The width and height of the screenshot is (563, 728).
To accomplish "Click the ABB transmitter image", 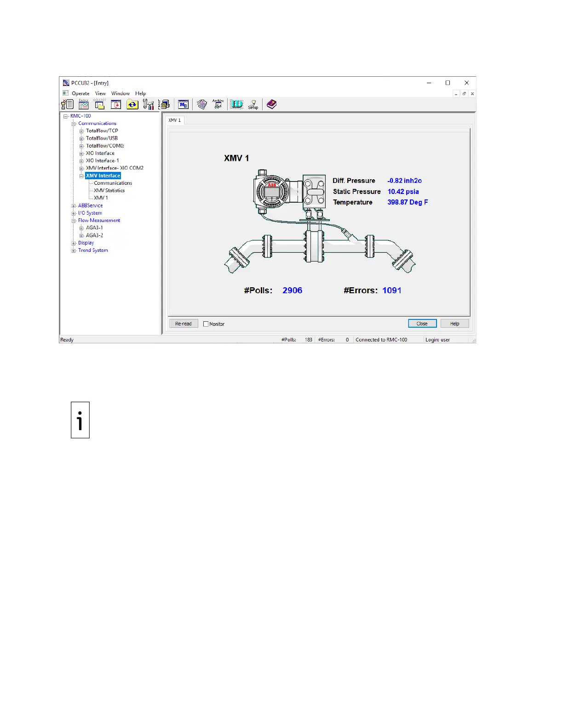I will tap(290, 191).
